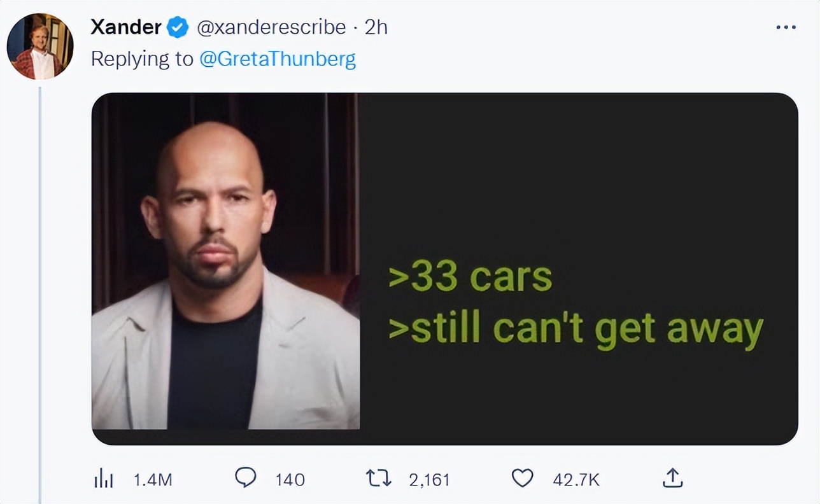This screenshot has width=820, height=504.
Task: Open the @xanderescribe handle
Action: [272, 27]
